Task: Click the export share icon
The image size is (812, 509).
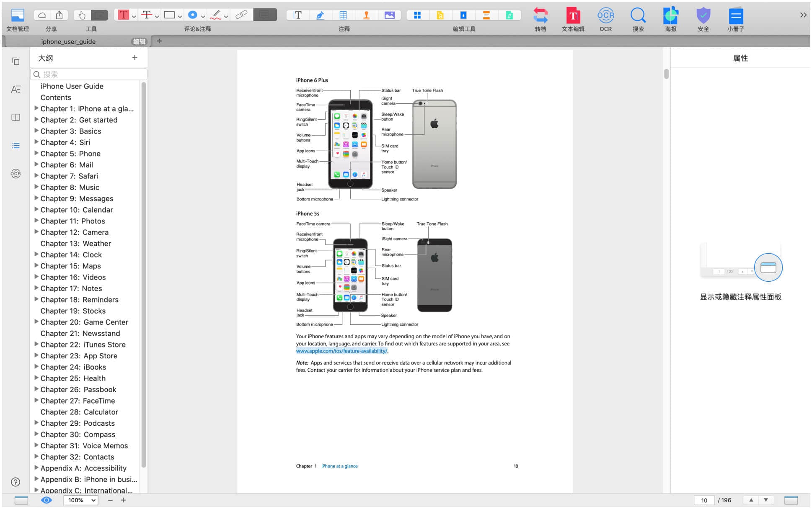Action: (59, 15)
